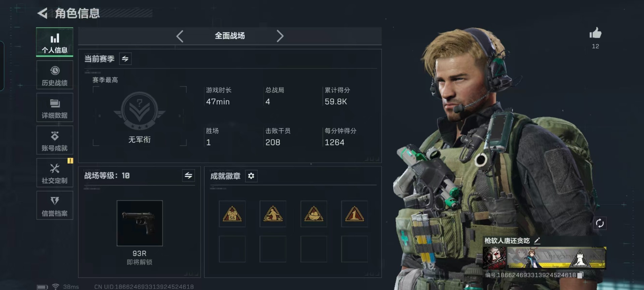Click the S6 achievement badge

click(232, 214)
